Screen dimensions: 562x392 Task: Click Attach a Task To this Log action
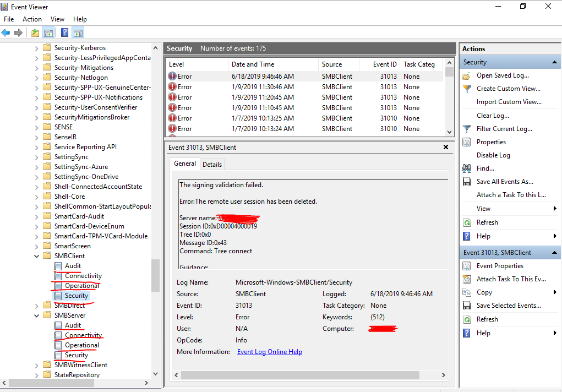[511, 195]
